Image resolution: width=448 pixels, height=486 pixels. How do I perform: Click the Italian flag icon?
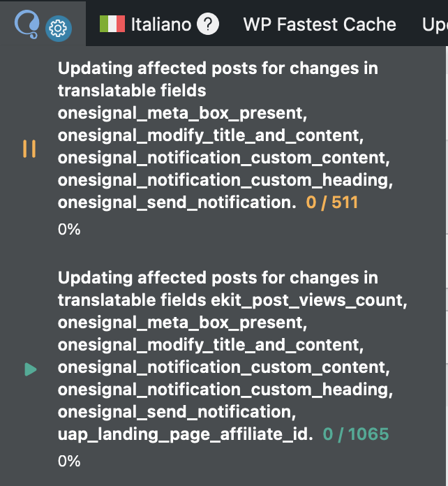click(x=111, y=24)
